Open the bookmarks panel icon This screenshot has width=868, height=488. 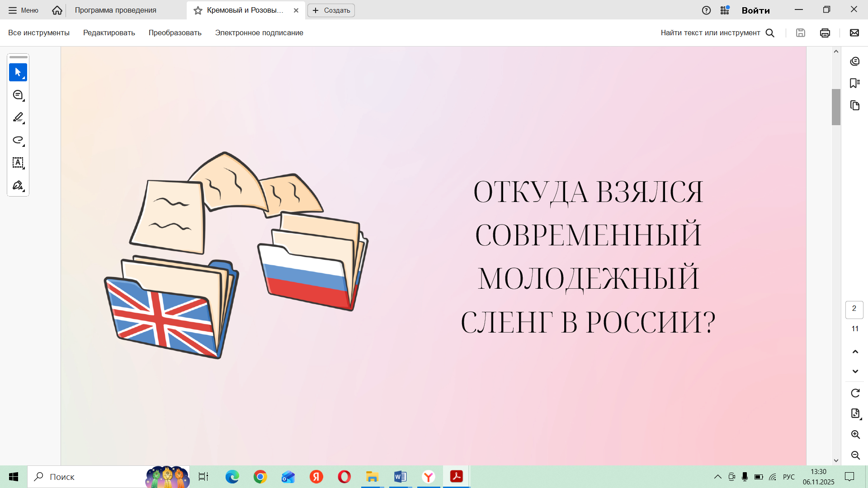point(854,83)
